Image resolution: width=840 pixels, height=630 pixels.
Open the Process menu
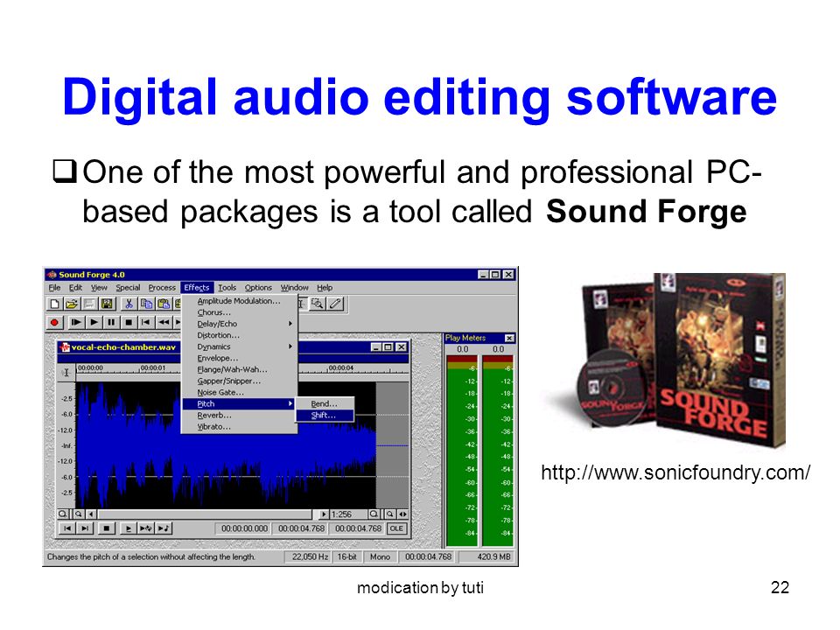pyautogui.click(x=162, y=288)
